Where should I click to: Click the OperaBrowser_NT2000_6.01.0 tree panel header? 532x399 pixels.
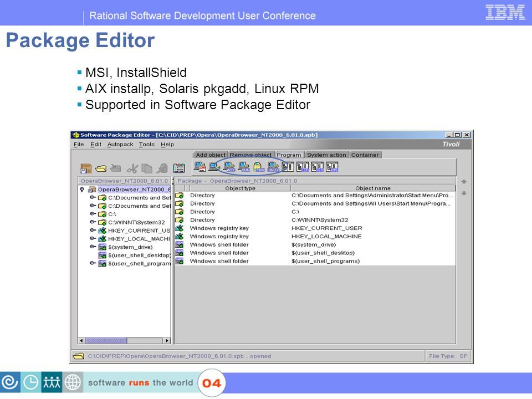pyautogui.click(x=124, y=181)
